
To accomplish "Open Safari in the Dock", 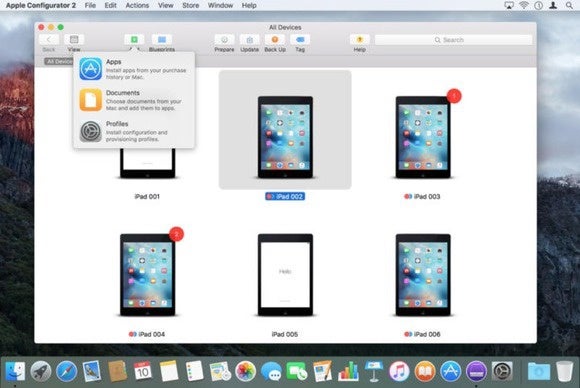I will (x=67, y=371).
